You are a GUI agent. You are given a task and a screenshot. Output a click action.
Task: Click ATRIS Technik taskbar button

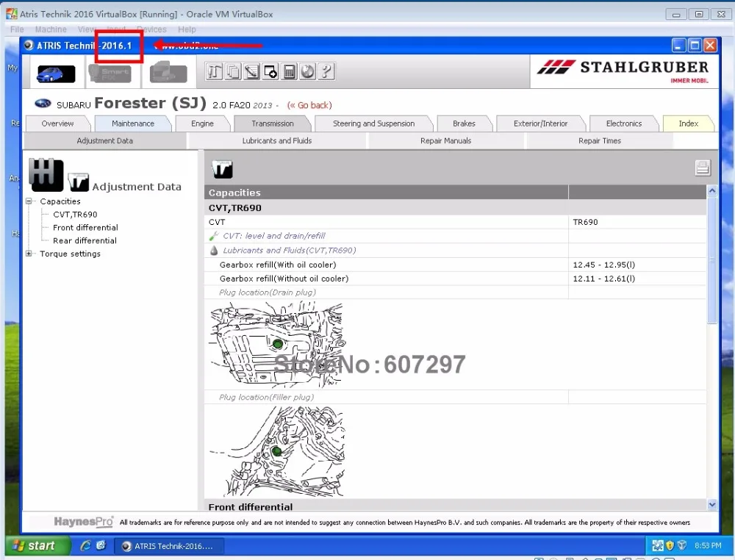coord(169,546)
